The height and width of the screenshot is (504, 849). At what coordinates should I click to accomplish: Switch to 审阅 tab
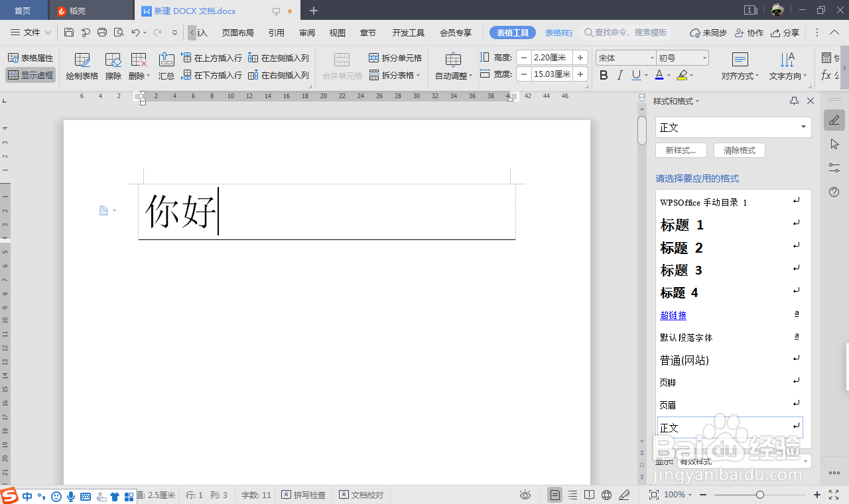click(x=307, y=32)
